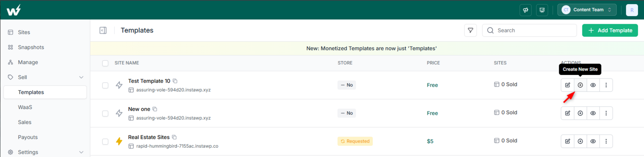The width and height of the screenshot is (644, 157).
Task: Open more options for Real Estate Sites
Action: point(606,141)
